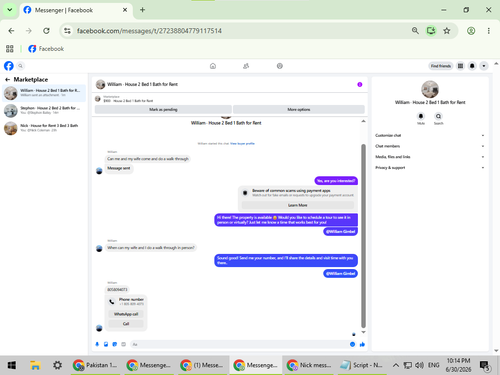Open the third top navigation icon
Image resolution: width=500 pixels, height=375 pixels.
280,66
